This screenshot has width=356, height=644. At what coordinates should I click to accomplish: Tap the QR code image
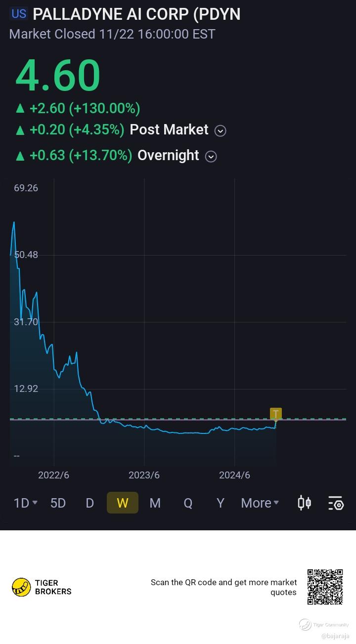325,587
